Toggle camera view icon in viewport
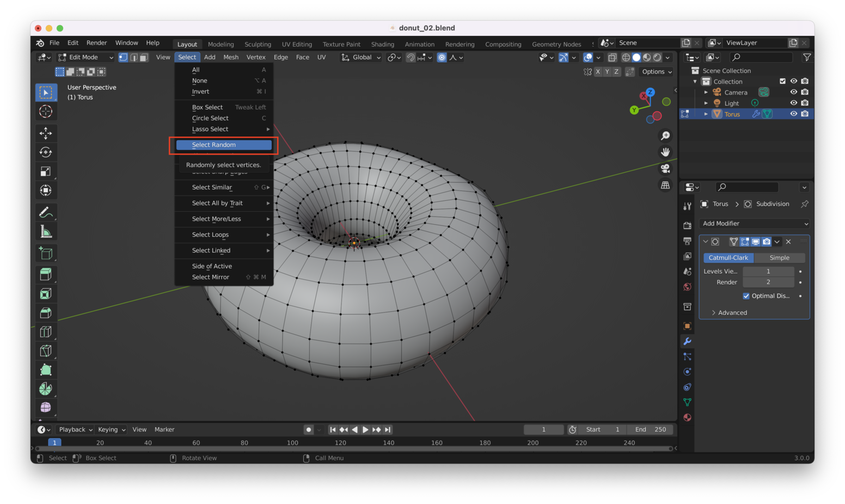This screenshot has height=504, width=845. tap(665, 169)
